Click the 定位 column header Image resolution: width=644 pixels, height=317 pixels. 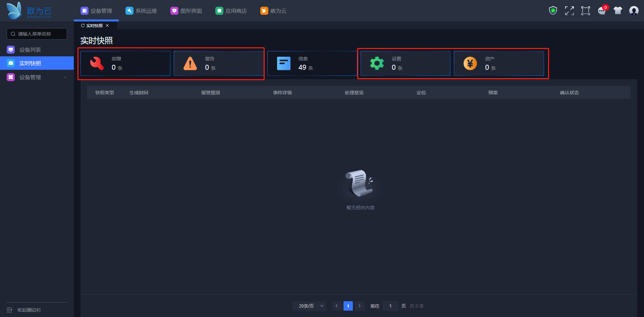pyautogui.click(x=421, y=93)
